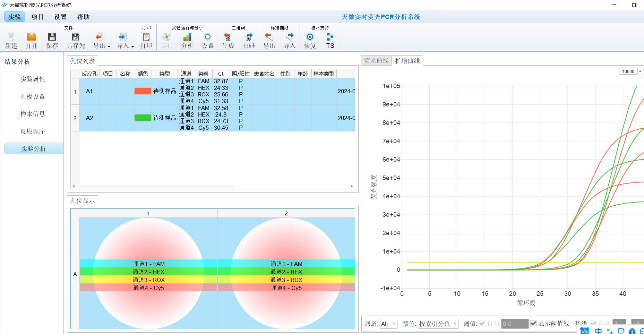Open the 导出 dropdown arrow in the 文件 group

pyautogui.click(x=109, y=46)
